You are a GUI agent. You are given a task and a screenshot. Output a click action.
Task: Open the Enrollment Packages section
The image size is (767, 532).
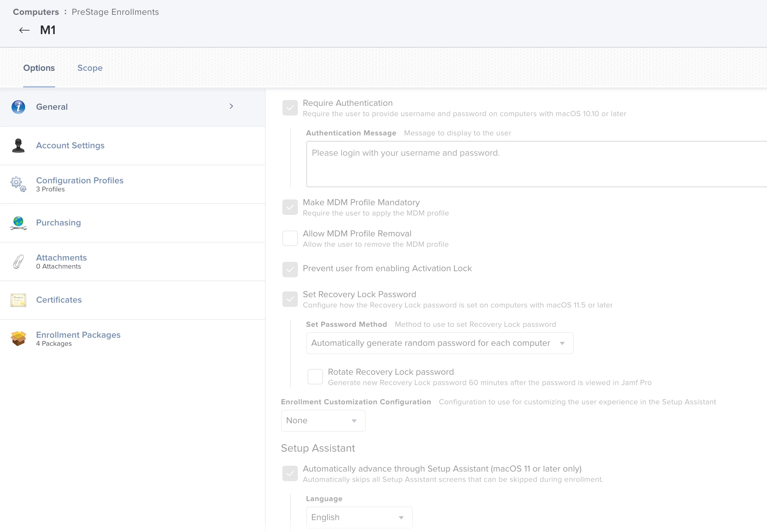78,335
